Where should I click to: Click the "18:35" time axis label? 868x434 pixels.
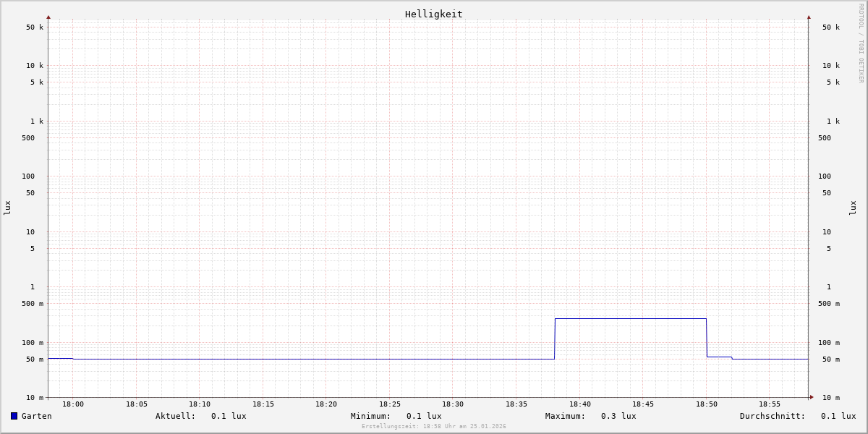pyautogui.click(x=516, y=404)
